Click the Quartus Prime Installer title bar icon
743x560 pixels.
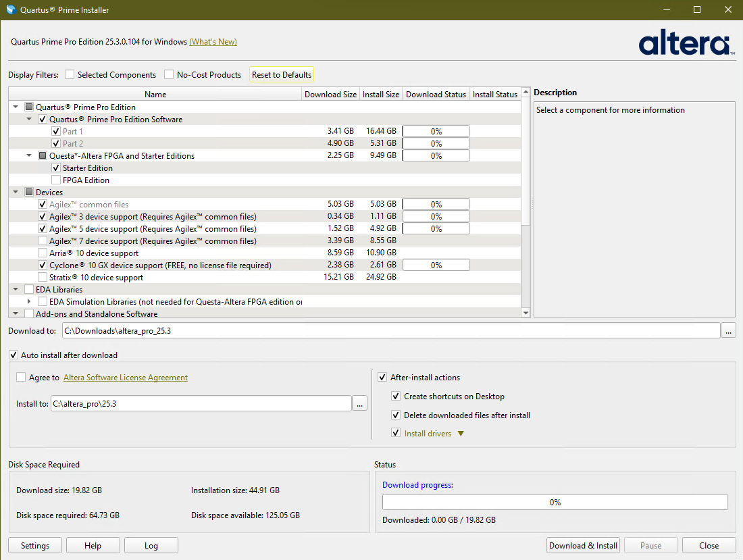click(11, 10)
